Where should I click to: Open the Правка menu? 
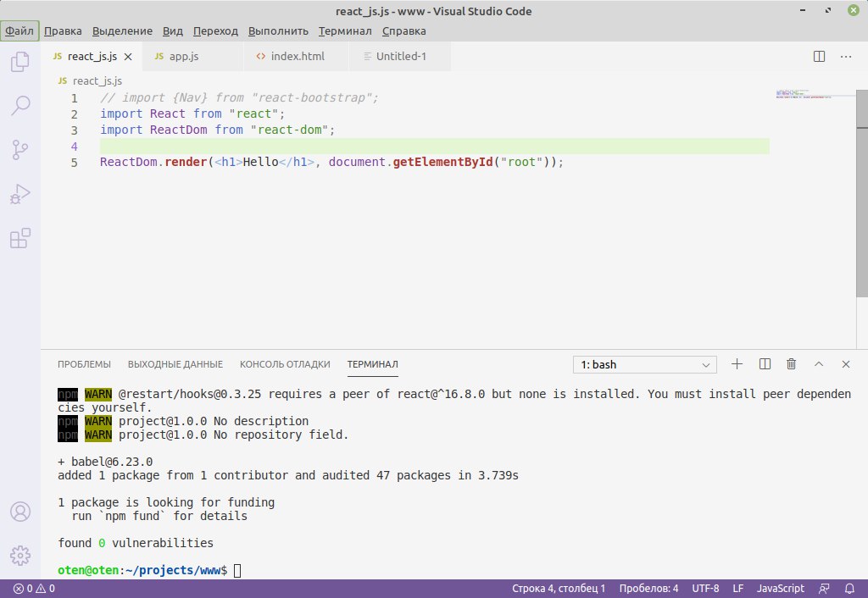coord(63,31)
